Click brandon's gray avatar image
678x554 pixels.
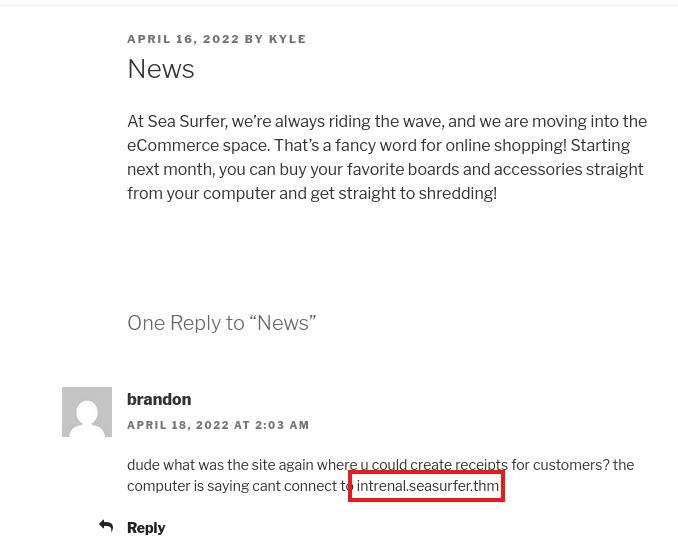(x=87, y=412)
